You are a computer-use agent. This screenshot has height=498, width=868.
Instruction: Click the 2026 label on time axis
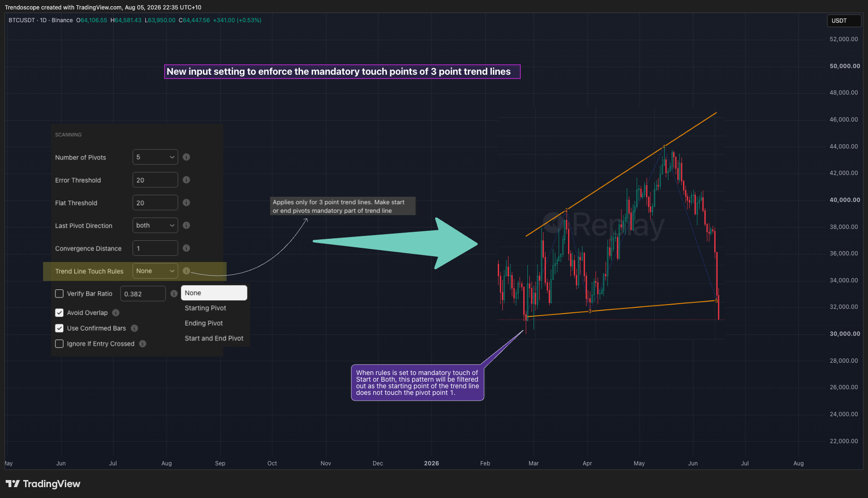click(431, 463)
